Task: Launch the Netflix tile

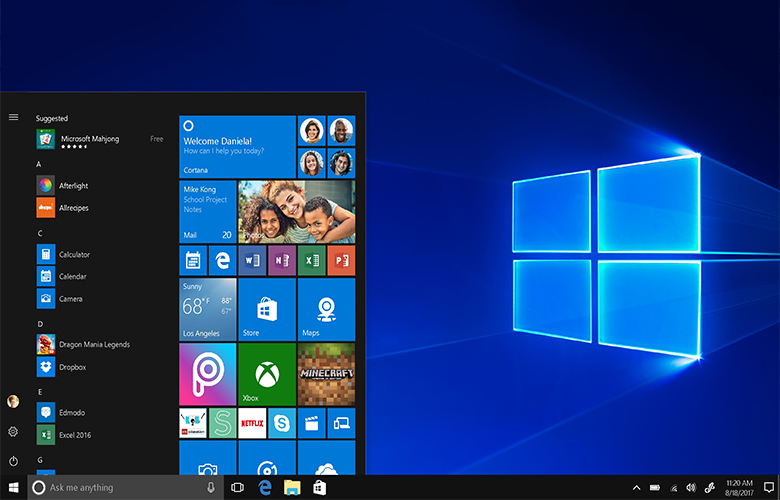Action: click(252, 423)
